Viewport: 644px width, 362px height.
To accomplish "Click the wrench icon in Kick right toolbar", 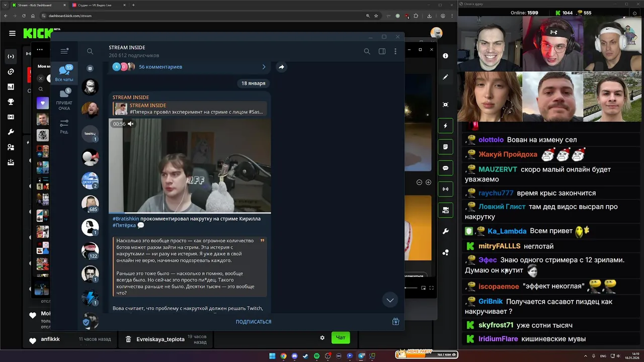I will 445,231.
